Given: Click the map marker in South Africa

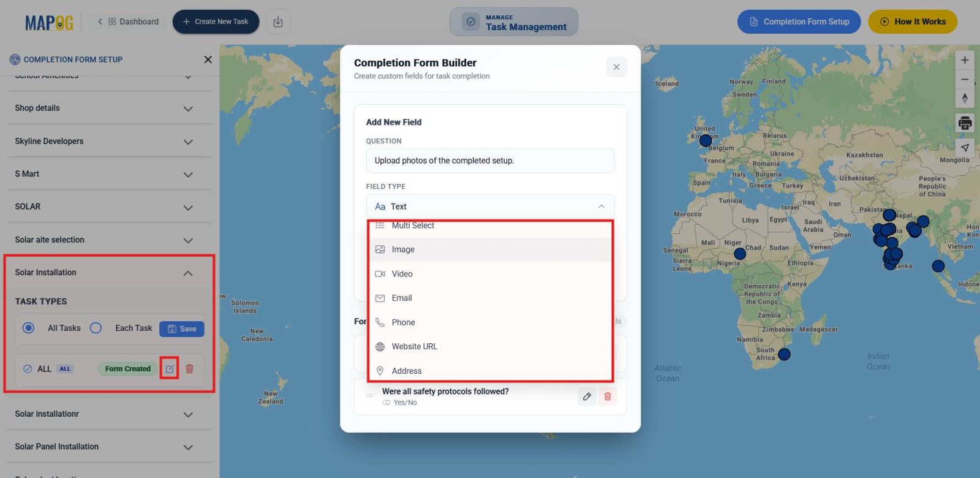Looking at the screenshot, I should tap(784, 354).
